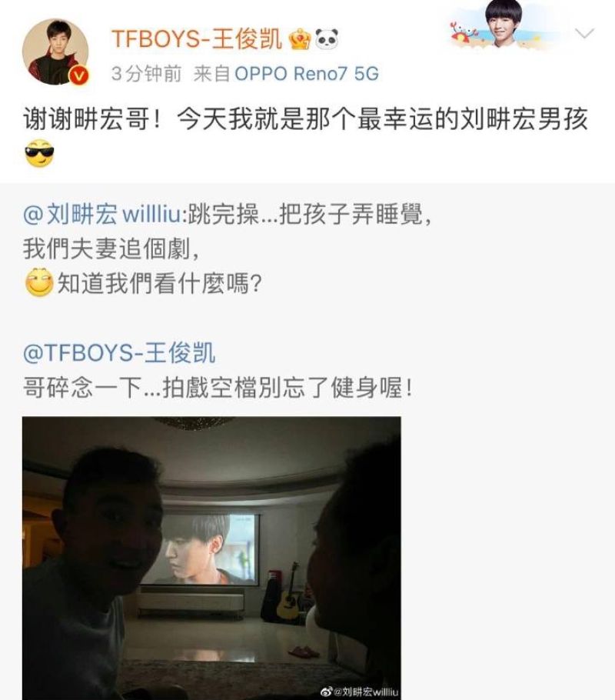
Task: Tap the @刘畊宏willliu watermark on photo
Action: pos(360,692)
